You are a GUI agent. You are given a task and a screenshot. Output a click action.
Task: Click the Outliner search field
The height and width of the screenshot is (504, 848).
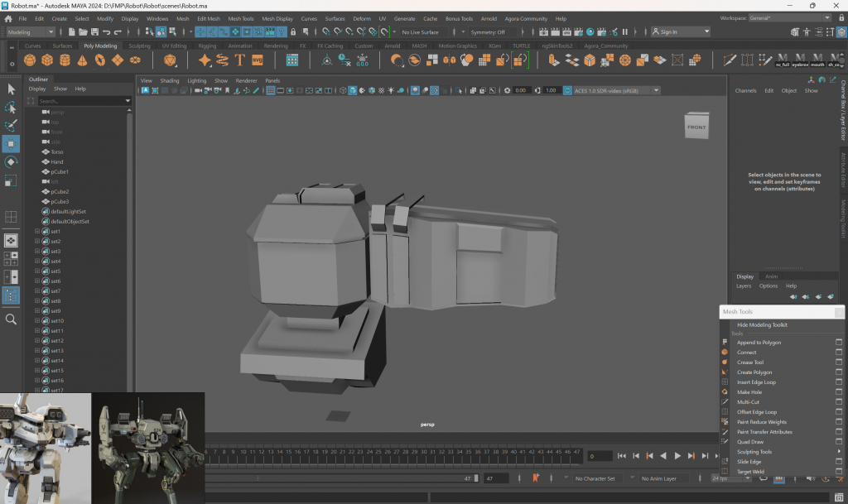(x=80, y=101)
